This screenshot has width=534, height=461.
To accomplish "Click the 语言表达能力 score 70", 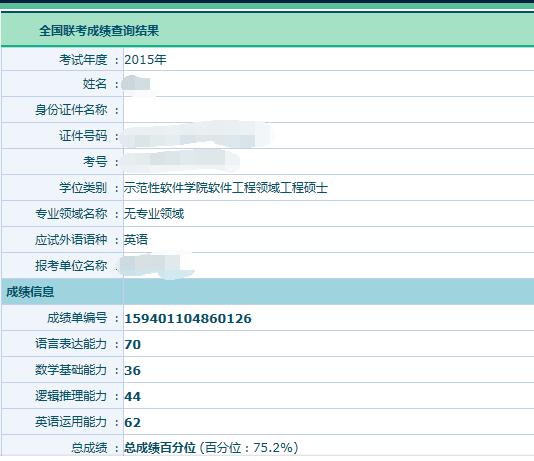I will point(132,344).
